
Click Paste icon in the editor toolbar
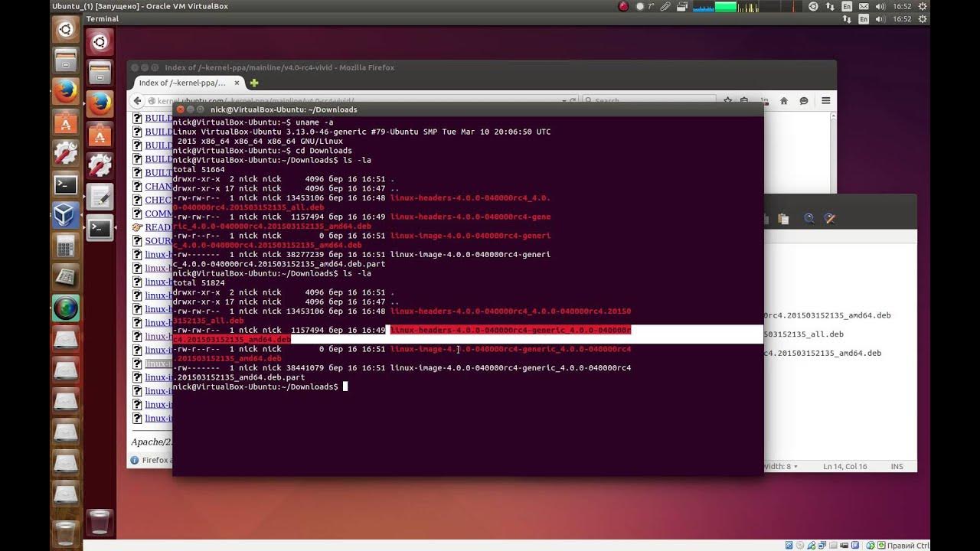783,219
